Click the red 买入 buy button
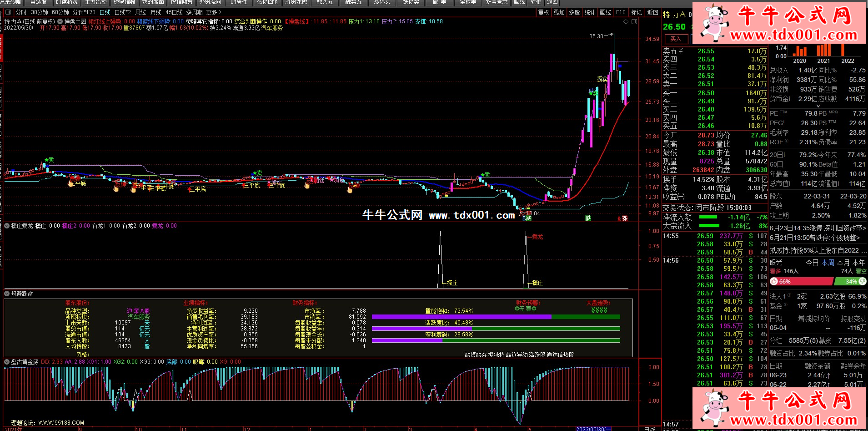 pyautogui.click(x=676, y=39)
